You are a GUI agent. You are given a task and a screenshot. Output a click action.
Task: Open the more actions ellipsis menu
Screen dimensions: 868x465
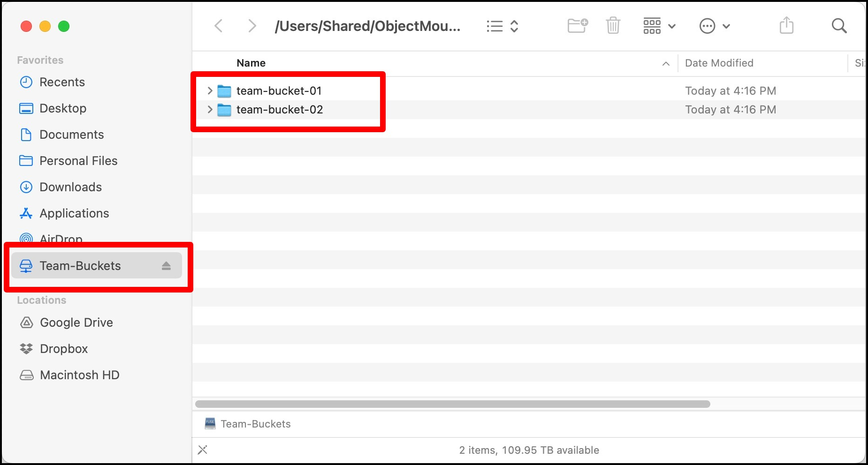(714, 26)
